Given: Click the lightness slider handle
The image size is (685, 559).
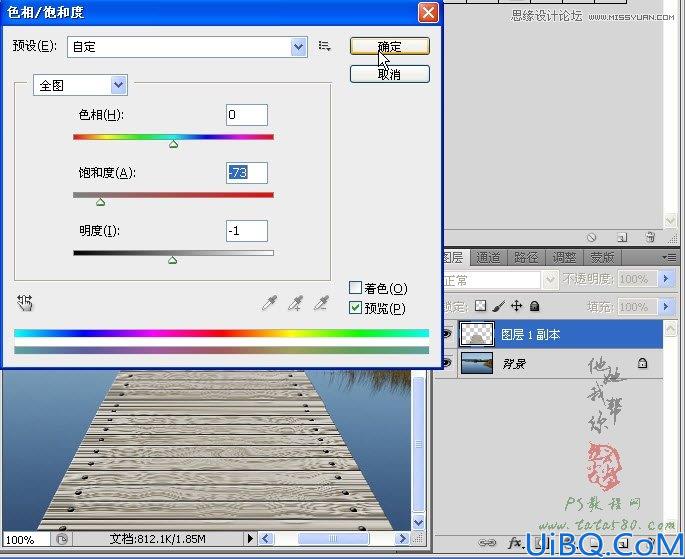Looking at the screenshot, I should click(173, 260).
